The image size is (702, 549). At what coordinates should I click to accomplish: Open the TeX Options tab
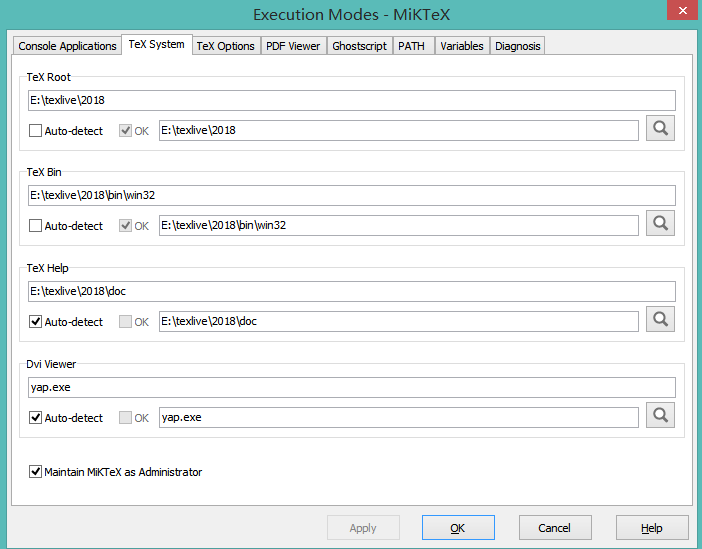click(x=226, y=46)
